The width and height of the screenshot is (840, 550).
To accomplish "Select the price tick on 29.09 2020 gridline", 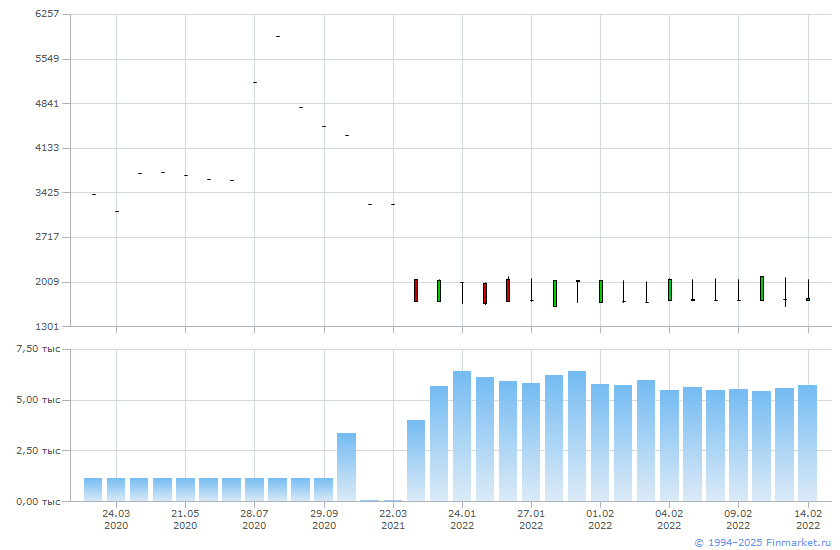I will (x=324, y=126).
